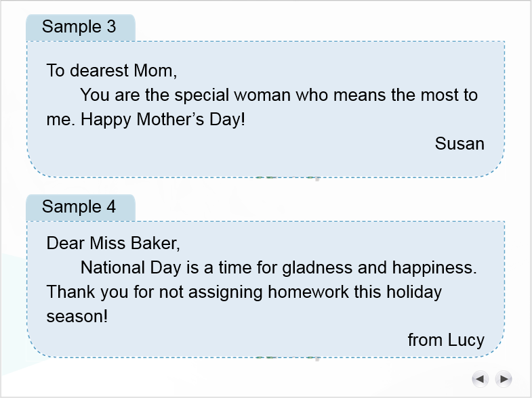Click the line "Thank you for not assigning"
Screen dimensions: 532x398
tap(244, 292)
